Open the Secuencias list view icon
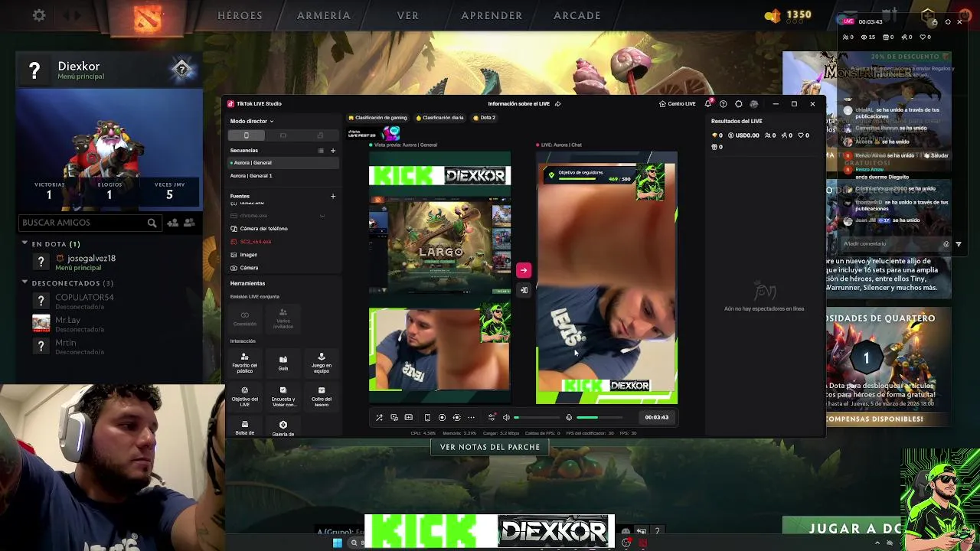The width and height of the screenshot is (980, 551). [x=321, y=151]
